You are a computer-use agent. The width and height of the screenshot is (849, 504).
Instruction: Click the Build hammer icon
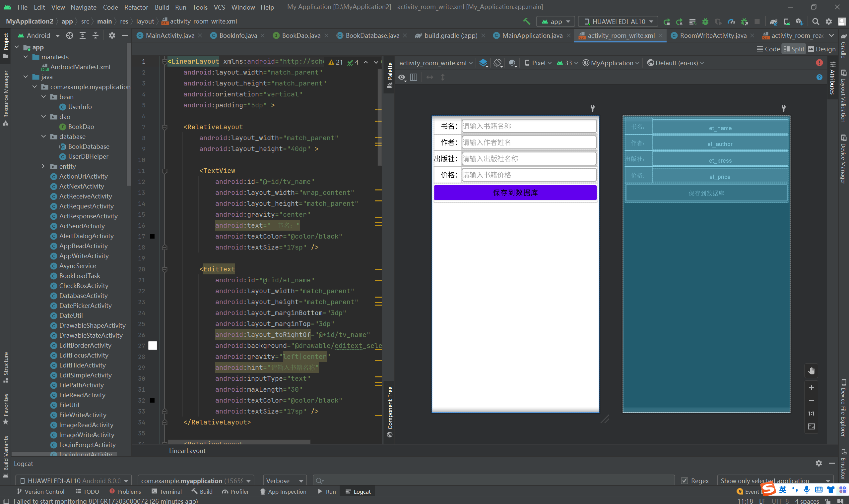526,22
